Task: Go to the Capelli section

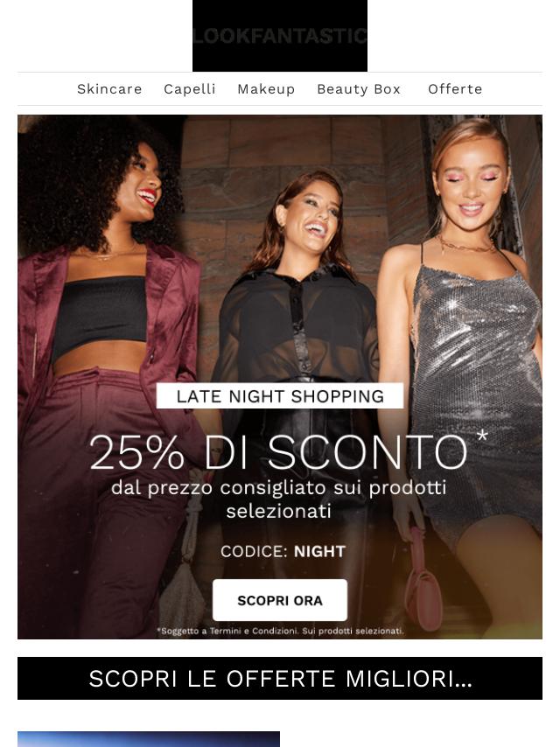Action: pyautogui.click(x=190, y=89)
